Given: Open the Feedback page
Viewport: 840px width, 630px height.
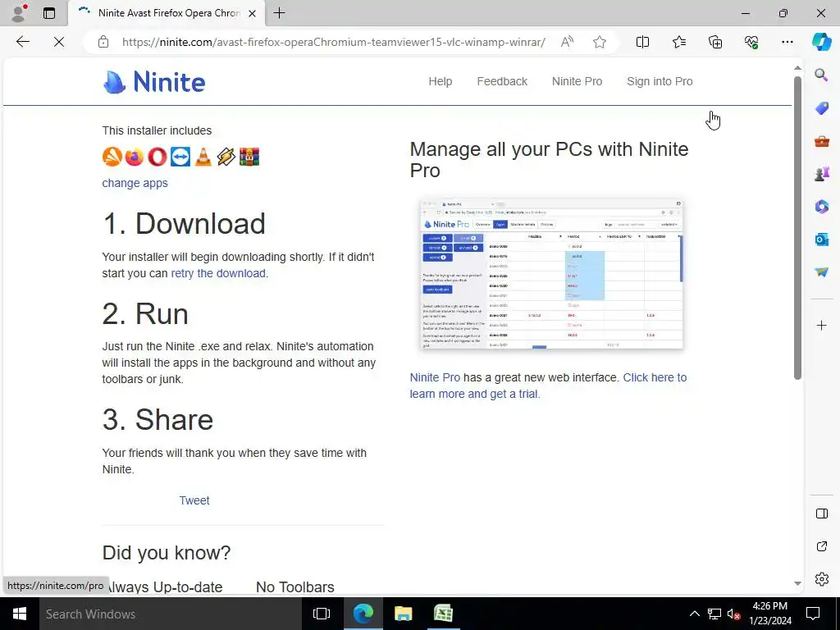Looking at the screenshot, I should point(502,81).
